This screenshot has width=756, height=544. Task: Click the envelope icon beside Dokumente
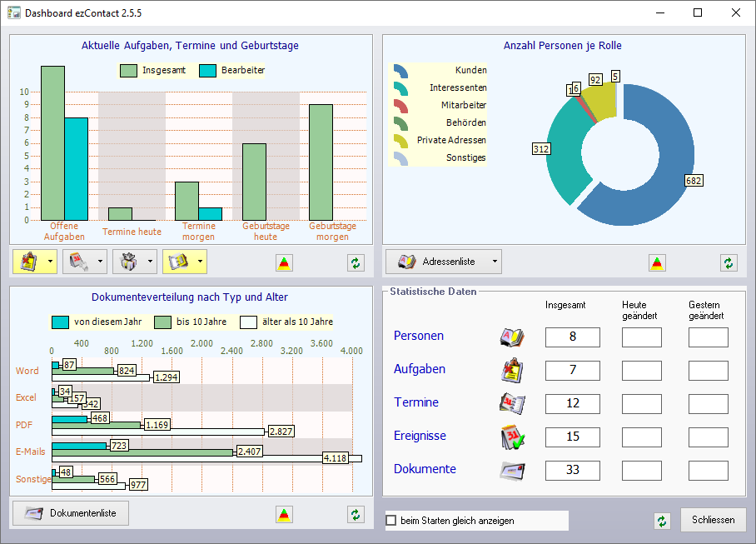point(510,470)
